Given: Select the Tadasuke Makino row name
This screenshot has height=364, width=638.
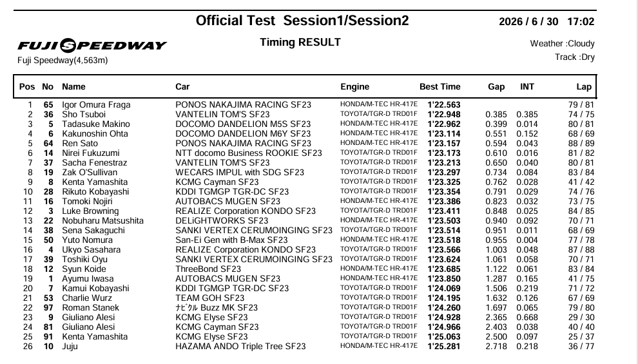Looking at the screenshot, I should pos(95,124).
